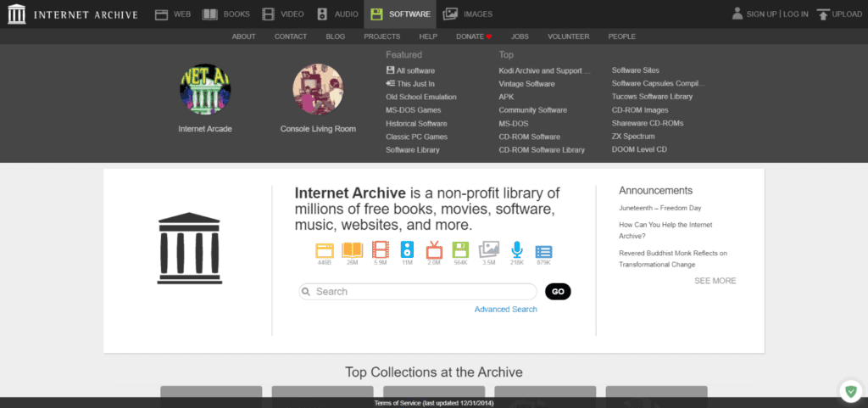Open Vintage Software

526,84
